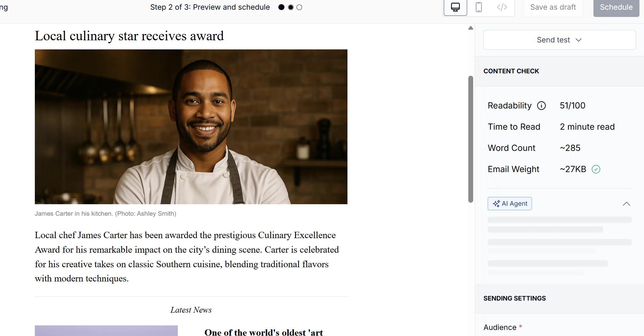This screenshot has height=336, width=644.
Task: Click the Readability score '51/100'
Action: click(x=573, y=105)
